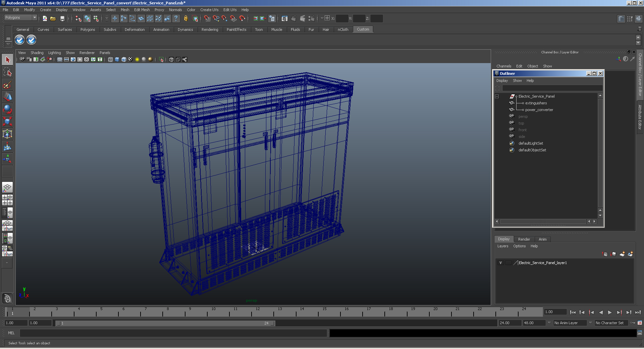Select Electric_Service_Panel in Outliner

tap(536, 96)
